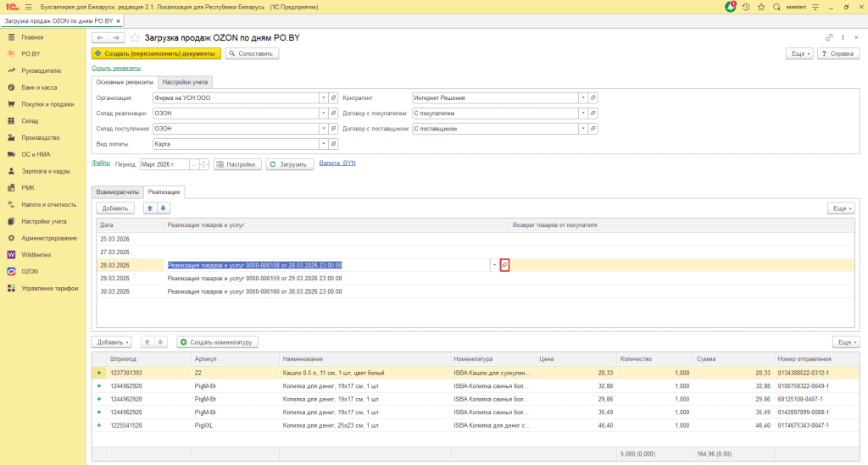Click Скрыть реквизиты link

point(116,68)
